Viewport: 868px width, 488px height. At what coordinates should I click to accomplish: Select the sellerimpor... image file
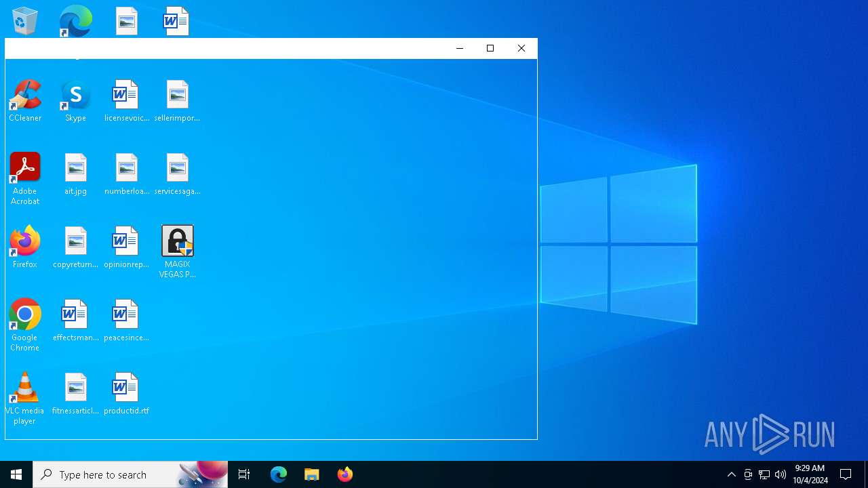177,101
